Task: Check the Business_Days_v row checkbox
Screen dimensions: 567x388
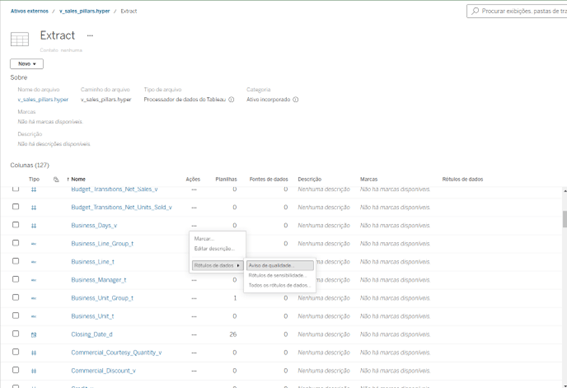Action: (16, 225)
